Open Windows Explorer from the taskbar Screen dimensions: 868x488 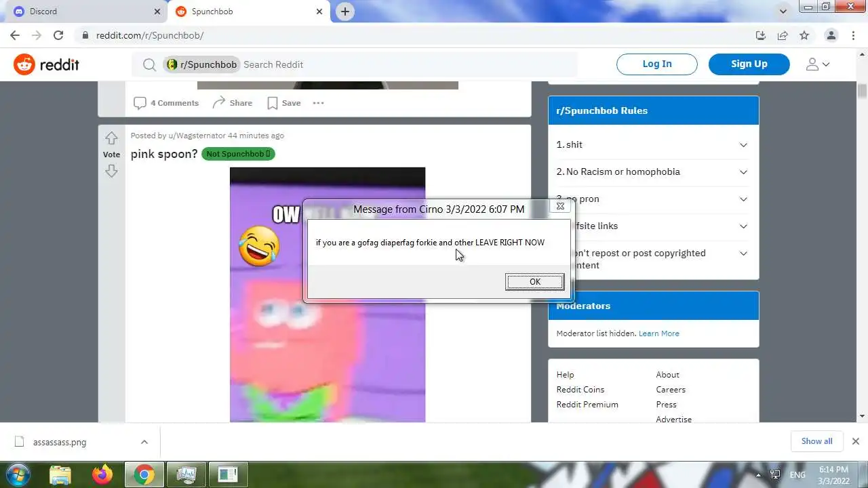[60, 474]
